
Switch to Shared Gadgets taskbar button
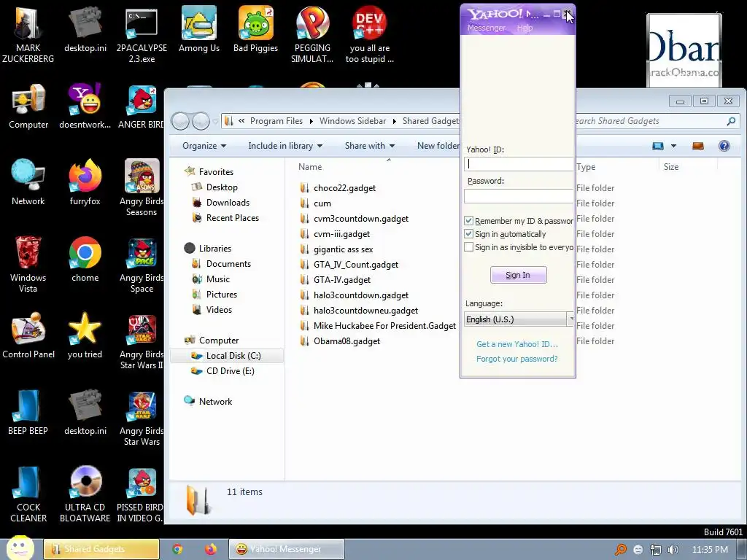click(x=101, y=549)
